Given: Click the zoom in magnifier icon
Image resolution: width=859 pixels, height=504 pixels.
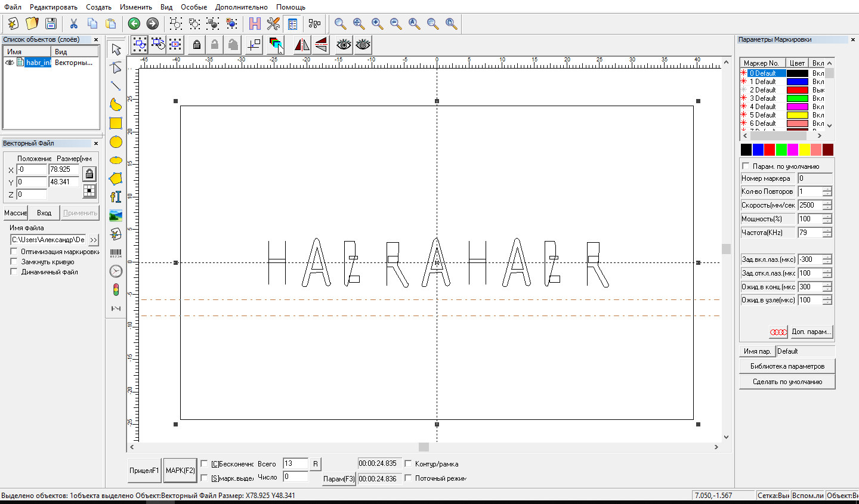Looking at the screenshot, I should pos(377,24).
